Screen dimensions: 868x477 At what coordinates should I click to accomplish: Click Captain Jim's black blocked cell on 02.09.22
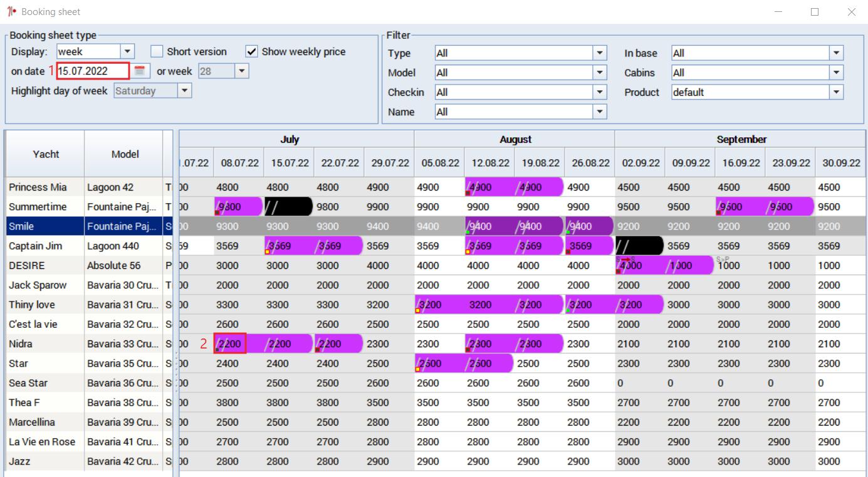[x=639, y=246]
